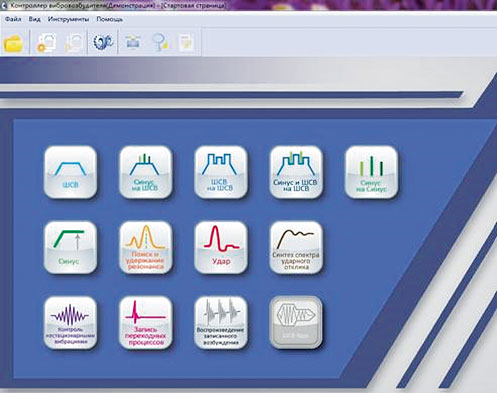Start the Синус на Синус test tile
Image resolution: width=497 pixels, height=393 pixels.
pyautogui.click(x=371, y=172)
